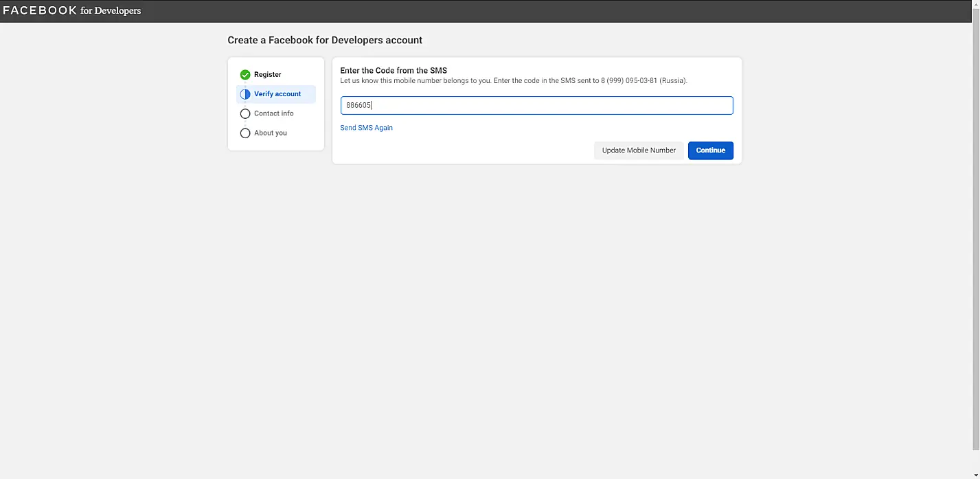This screenshot has height=479, width=980.
Task: Click the empty circle icon beside About you
Action: click(x=245, y=133)
